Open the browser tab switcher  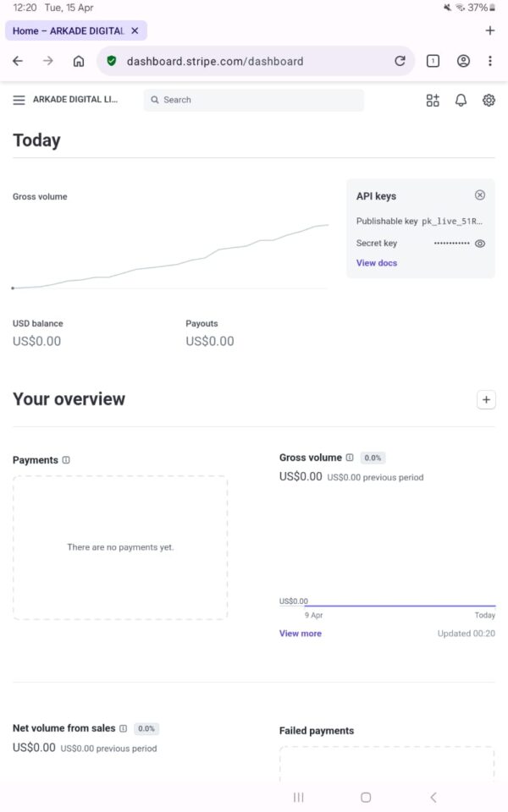pyautogui.click(x=433, y=61)
